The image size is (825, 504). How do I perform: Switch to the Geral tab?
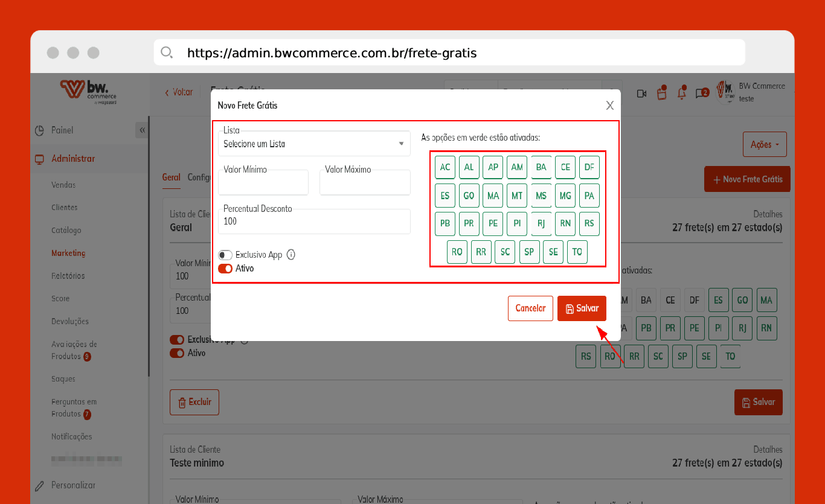pos(172,177)
